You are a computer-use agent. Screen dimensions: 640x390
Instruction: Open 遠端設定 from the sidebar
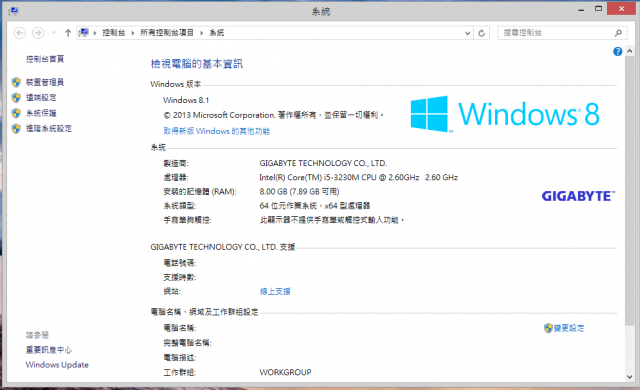(x=41, y=98)
